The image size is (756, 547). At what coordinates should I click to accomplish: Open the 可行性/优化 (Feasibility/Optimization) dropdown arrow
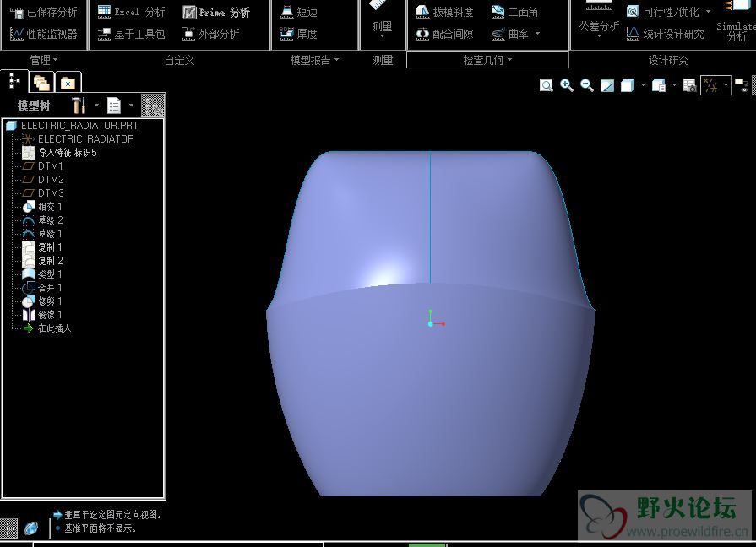point(708,12)
